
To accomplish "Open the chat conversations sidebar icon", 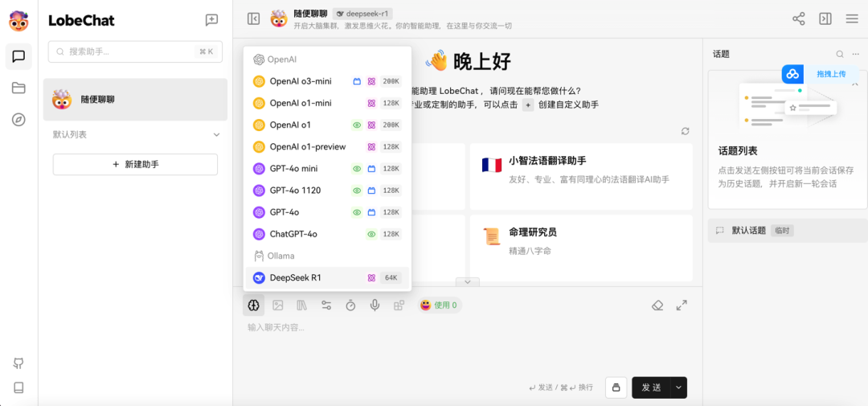I will click(18, 56).
